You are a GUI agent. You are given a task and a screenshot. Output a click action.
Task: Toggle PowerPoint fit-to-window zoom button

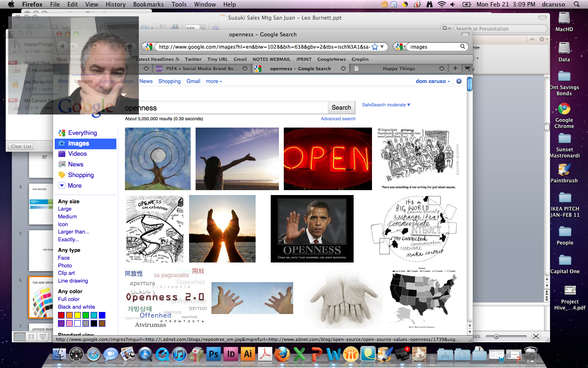(536, 337)
